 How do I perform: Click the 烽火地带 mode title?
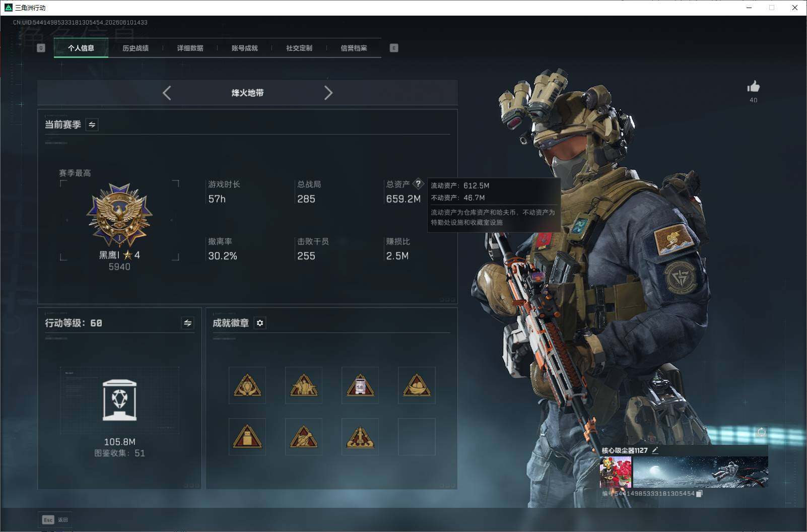pyautogui.click(x=247, y=93)
